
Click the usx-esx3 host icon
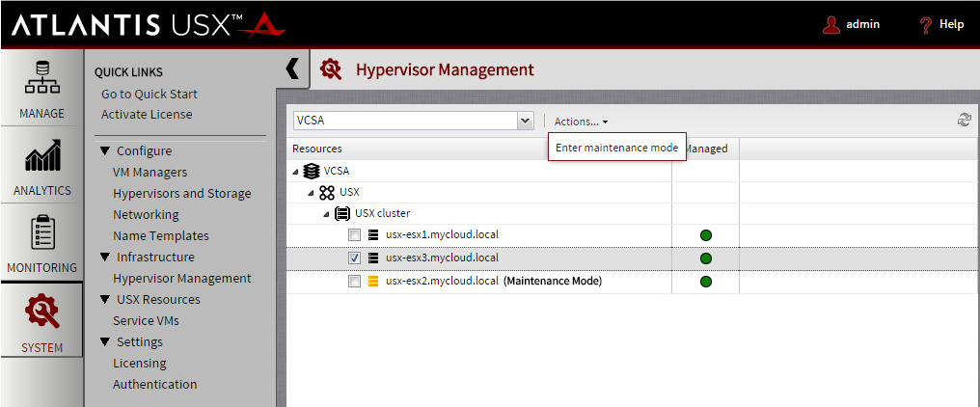373,258
